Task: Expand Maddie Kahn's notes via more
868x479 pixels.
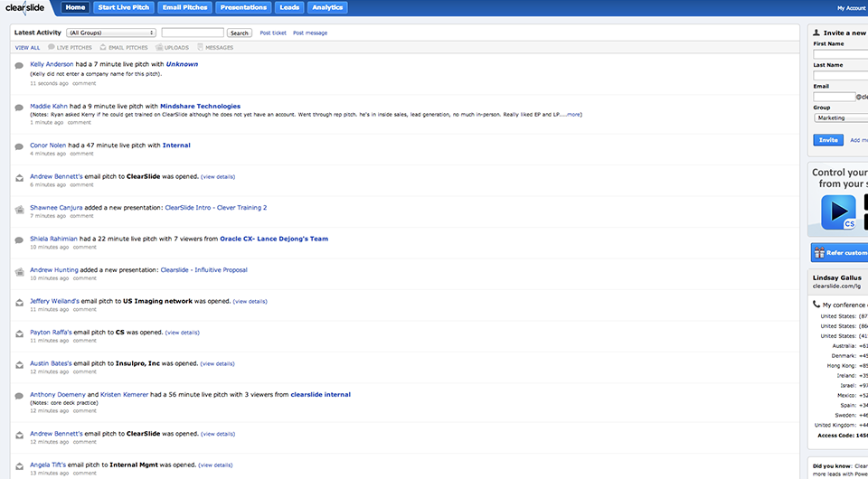Action: tap(573, 115)
